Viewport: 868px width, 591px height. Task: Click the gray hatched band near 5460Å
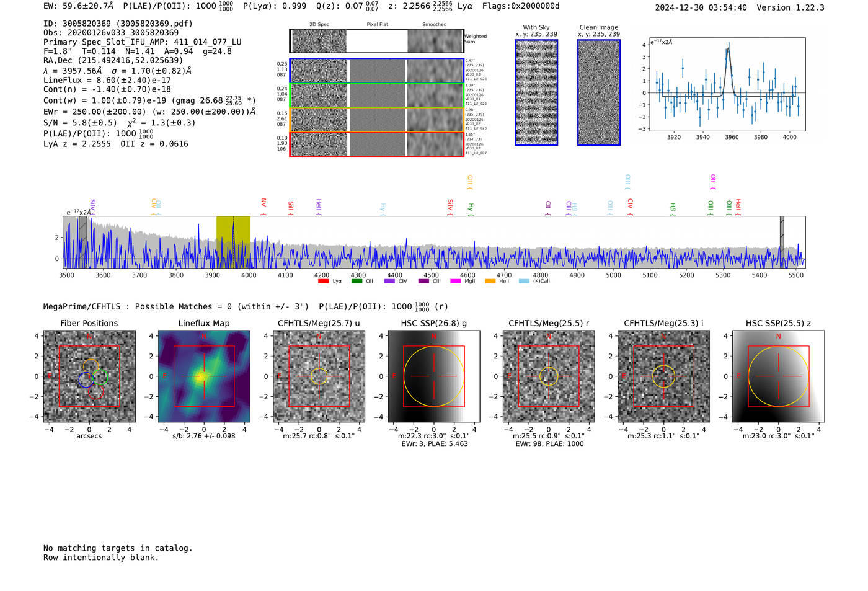pos(782,242)
